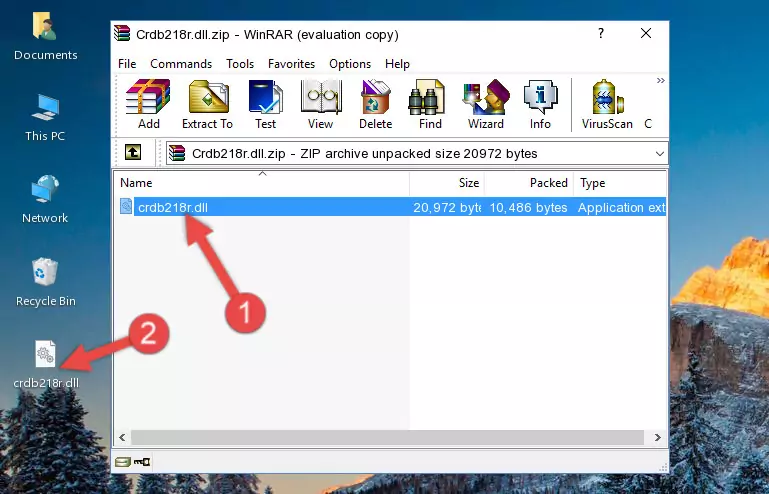Click the drive icon in status bar

pos(123,462)
